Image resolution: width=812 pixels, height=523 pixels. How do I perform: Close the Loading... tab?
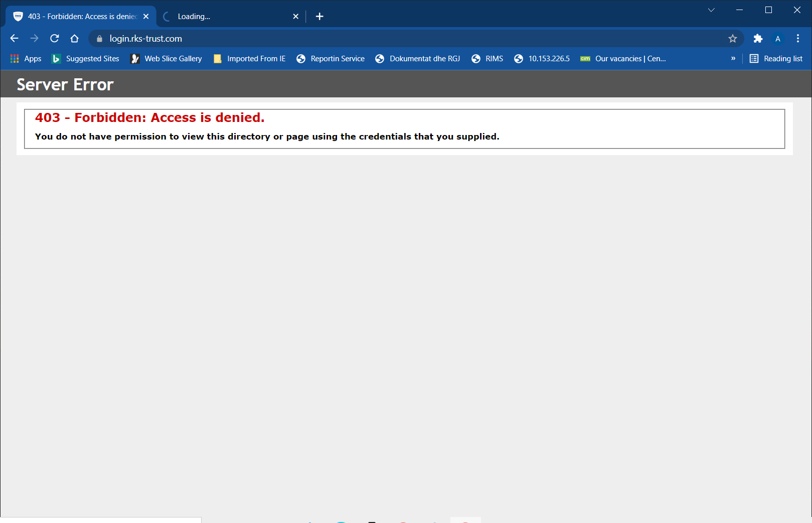click(296, 17)
